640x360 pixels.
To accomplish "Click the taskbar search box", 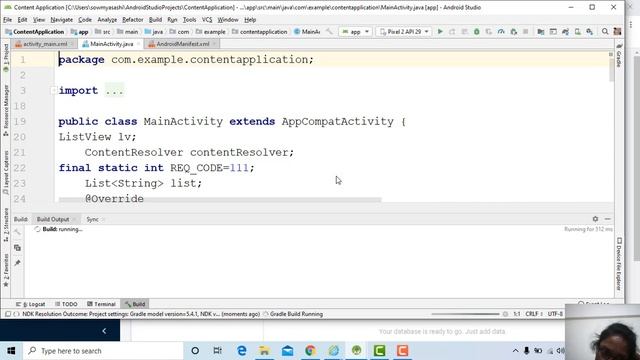I will (103, 351).
